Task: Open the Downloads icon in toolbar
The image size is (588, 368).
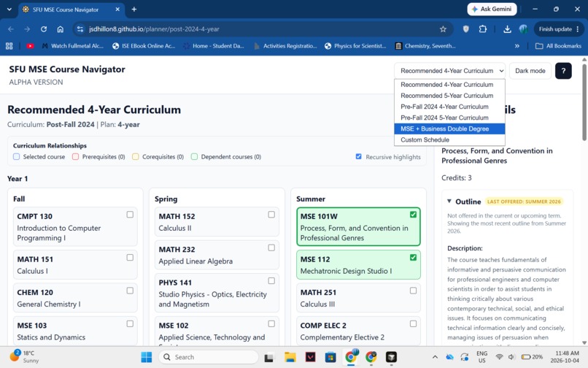Action: (x=507, y=29)
